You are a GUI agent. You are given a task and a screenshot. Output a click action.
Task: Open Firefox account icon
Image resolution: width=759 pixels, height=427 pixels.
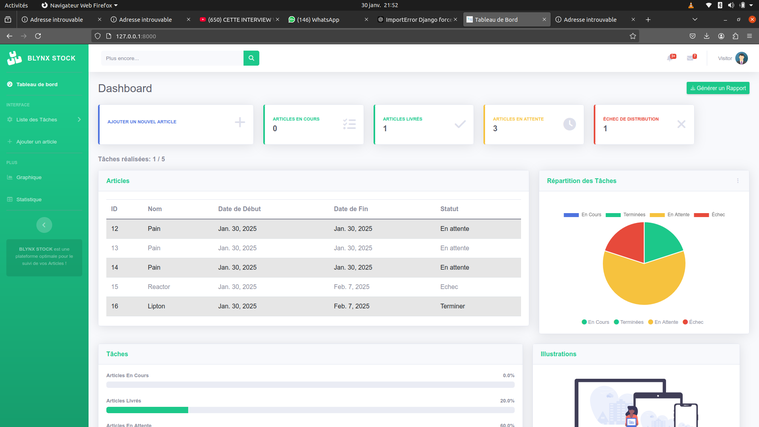pyautogui.click(x=721, y=36)
